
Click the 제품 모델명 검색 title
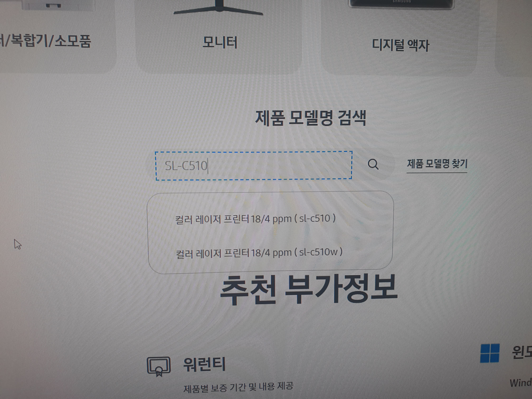click(x=310, y=118)
